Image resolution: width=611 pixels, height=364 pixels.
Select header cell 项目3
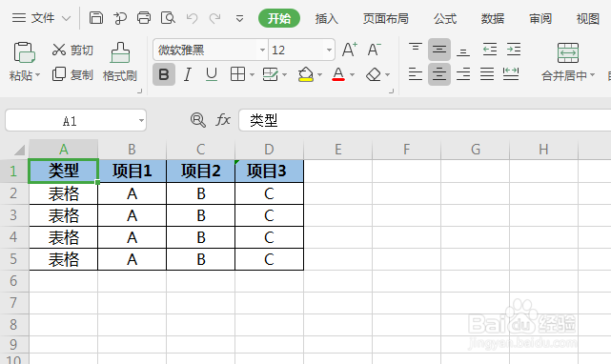pos(269,171)
